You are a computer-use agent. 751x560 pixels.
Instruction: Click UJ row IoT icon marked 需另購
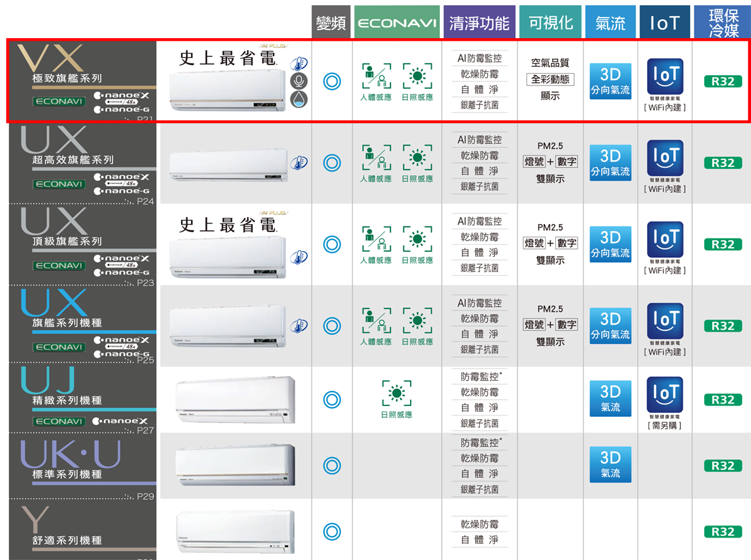(665, 397)
